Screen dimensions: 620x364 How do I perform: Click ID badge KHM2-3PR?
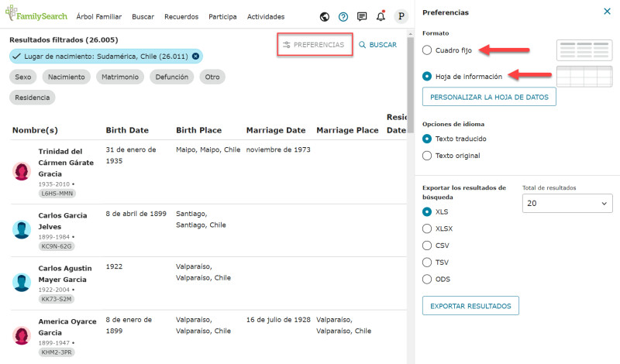coord(57,352)
